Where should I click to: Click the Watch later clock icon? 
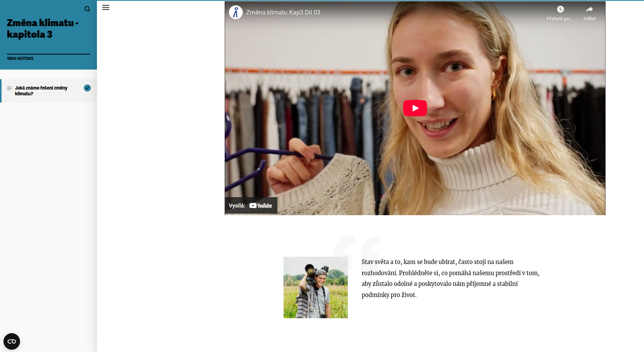pyautogui.click(x=560, y=9)
